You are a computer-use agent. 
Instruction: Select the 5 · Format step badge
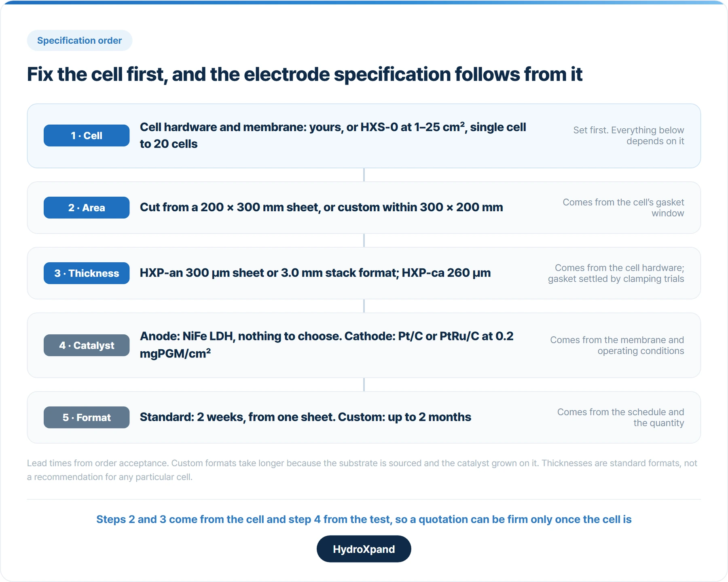[87, 417]
